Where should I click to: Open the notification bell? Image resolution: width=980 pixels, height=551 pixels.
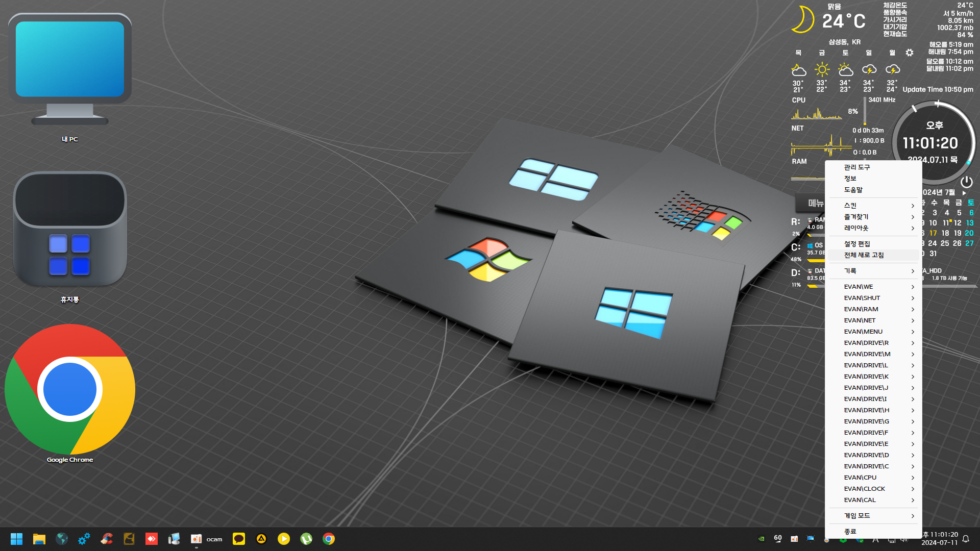tap(966, 539)
